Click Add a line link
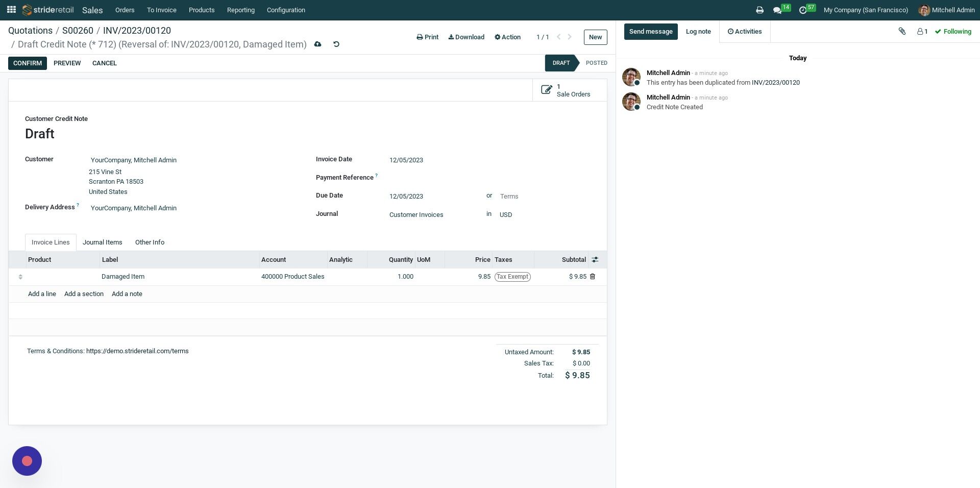The image size is (980, 488). coord(42,294)
